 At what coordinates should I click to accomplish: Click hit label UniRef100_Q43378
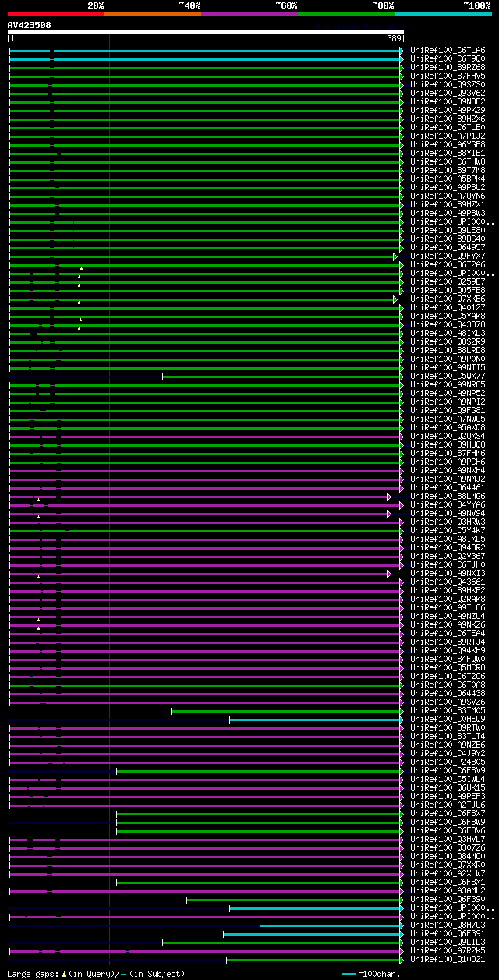click(x=448, y=324)
